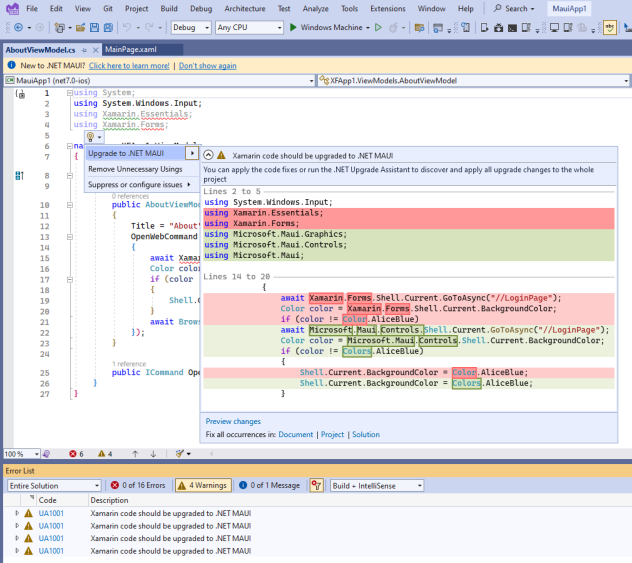Click the lightbulb quick actions icon
Image resolution: width=632 pixels, height=563 pixels.
point(89,136)
